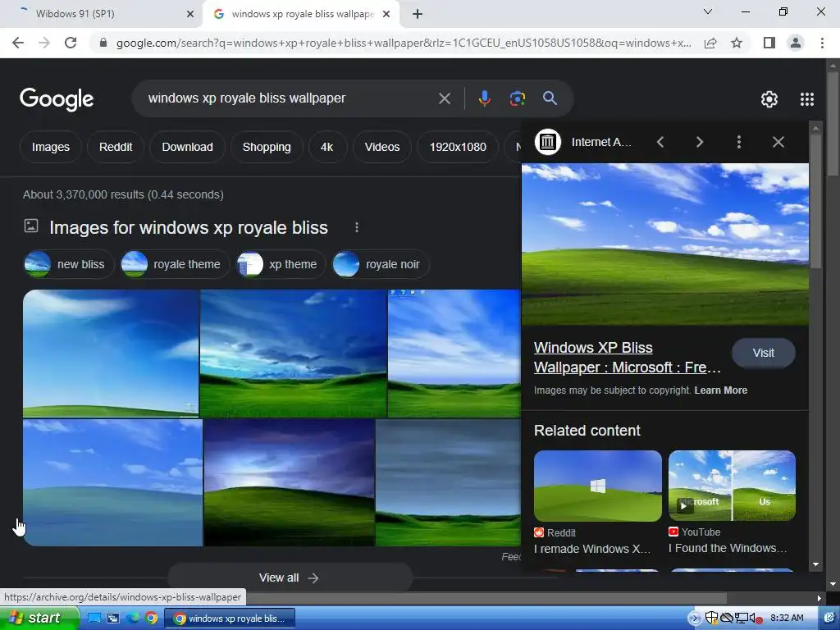Viewport: 840px width, 630px height.
Task: Click the security shield tray icon
Action: coord(711,619)
